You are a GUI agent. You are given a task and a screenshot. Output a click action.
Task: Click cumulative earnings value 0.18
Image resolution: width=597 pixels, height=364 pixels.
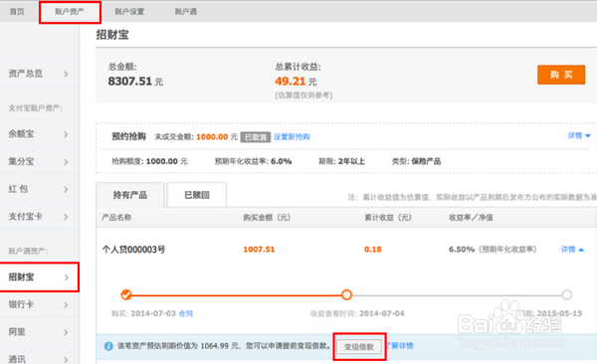coord(373,250)
